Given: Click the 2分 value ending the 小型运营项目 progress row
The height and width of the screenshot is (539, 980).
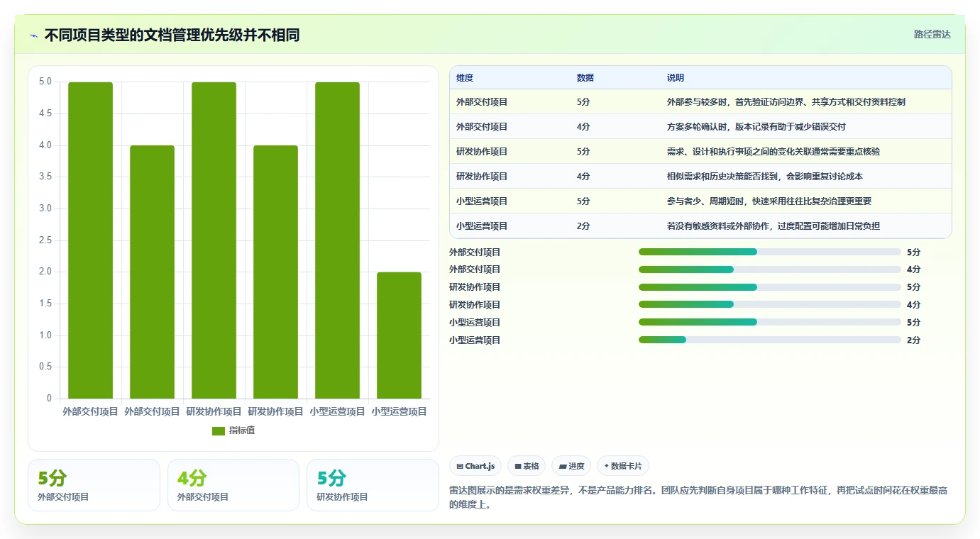Looking at the screenshot, I should click(913, 340).
